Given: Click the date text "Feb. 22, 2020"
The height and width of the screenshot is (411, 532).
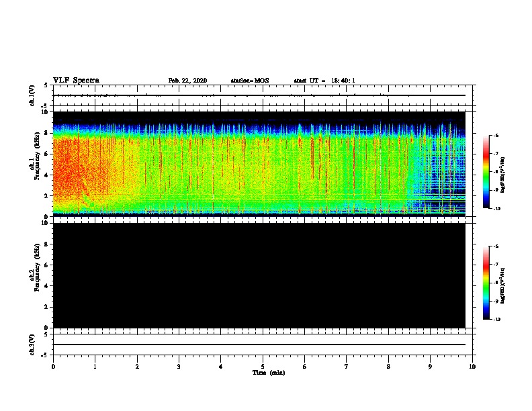Looking at the screenshot, I should point(187,81).
